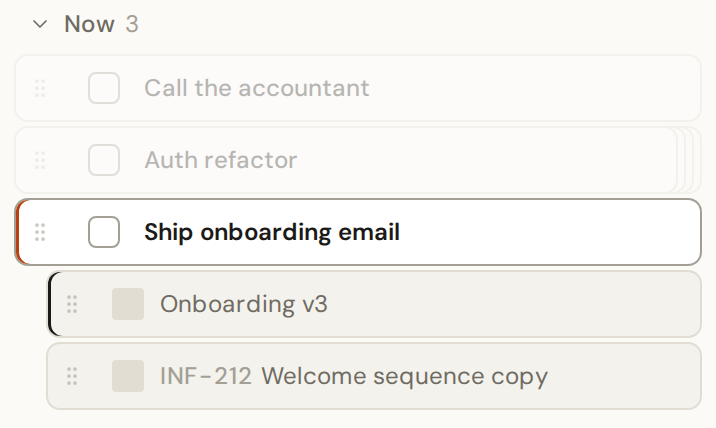Open the Call the accountant task title
716x428 pixels.
coord(257,88)
